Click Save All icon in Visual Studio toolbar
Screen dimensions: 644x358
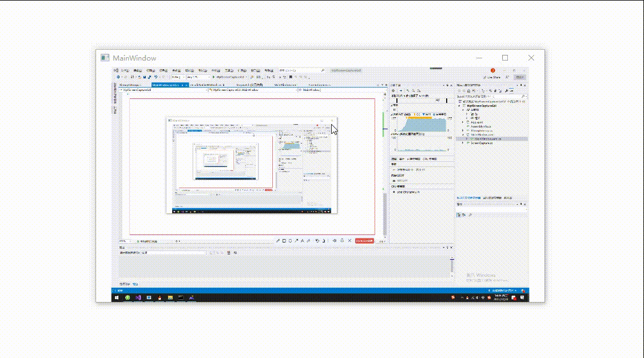click(149, 77)
